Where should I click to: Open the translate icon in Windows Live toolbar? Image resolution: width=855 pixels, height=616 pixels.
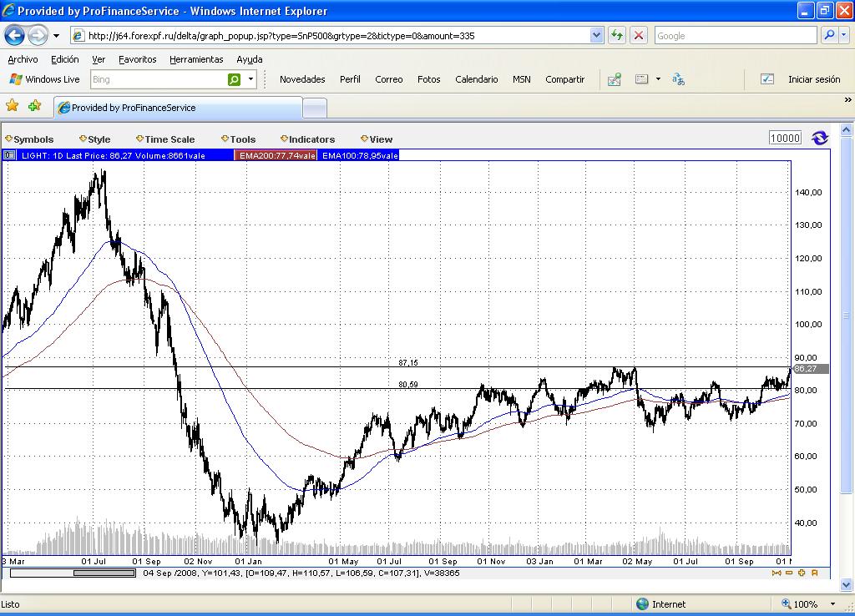pyautogui.click(x=678, y=79)
